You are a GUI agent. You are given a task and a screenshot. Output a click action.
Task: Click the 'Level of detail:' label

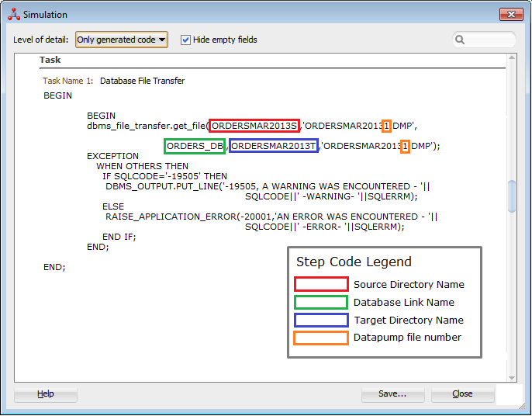click(40, 40)
